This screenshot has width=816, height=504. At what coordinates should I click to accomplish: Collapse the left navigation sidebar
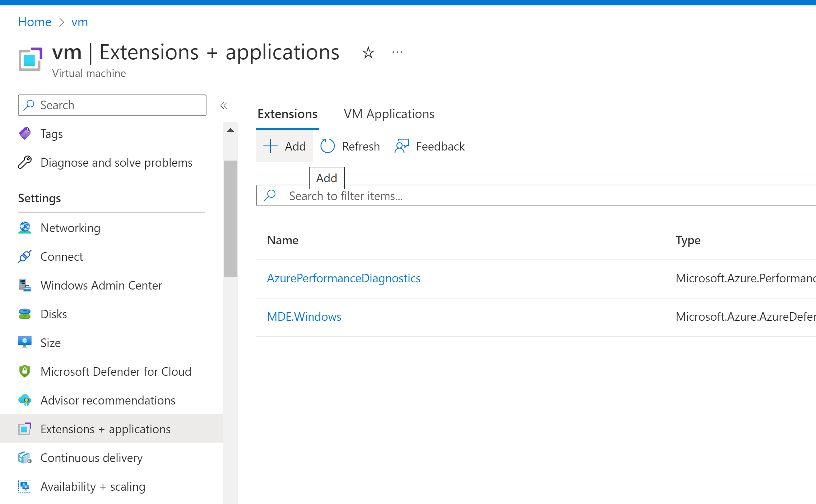[x=224, y=105]
